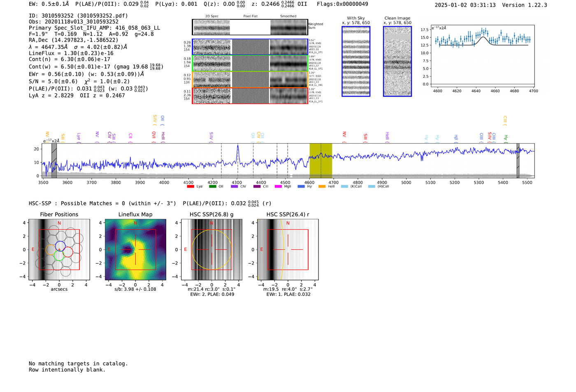Click the Flags:0x00000049 text
This screenshot has height=392, width=576.
(x=342, y=4)
